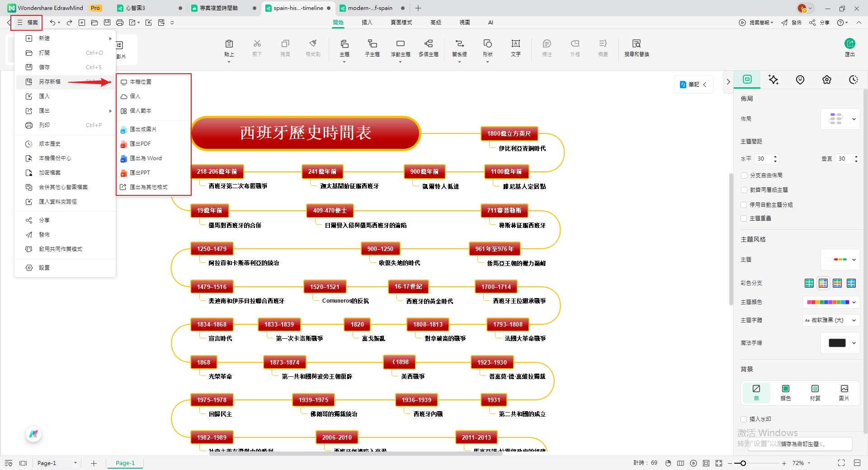The height and width of the screenshot is (470, 868).
Task: Click the green 匯出 (Export) icon
Action: point(849,43)
